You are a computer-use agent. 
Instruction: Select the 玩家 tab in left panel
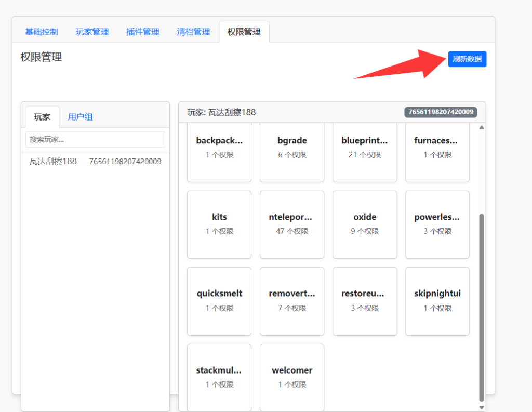(42, 117)
